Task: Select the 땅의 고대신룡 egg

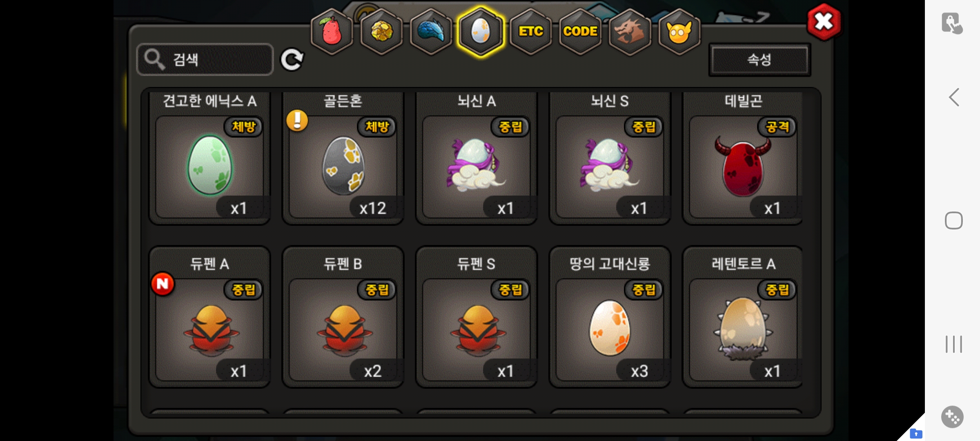Action: (610, 317)
